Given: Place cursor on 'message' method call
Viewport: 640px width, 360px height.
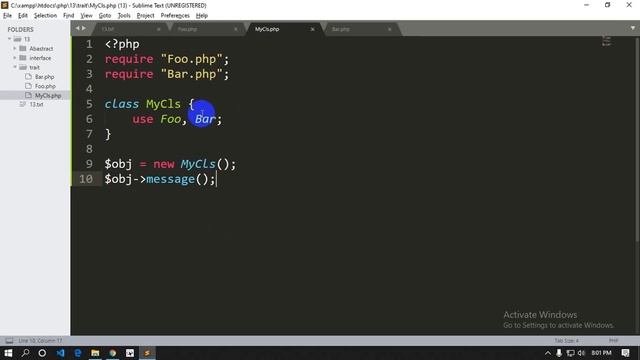Looking at the screenshot, I should pyautogui.click(x=170, y=179).
